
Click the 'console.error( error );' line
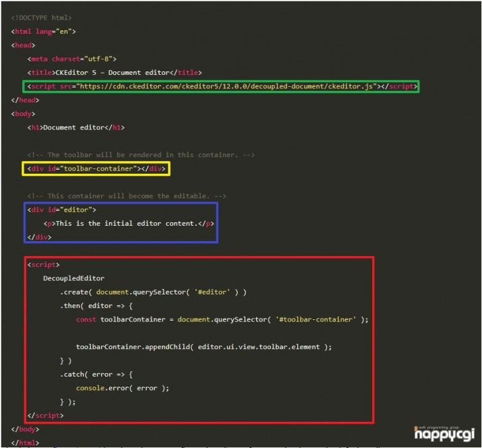(x=123, y=388)
